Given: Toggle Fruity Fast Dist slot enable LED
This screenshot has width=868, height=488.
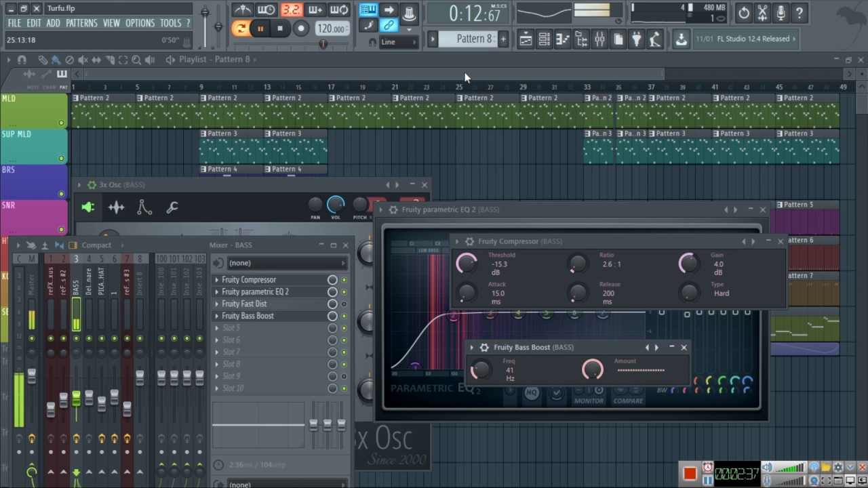Looking at the screenshot, I should [x=344, y=304].
